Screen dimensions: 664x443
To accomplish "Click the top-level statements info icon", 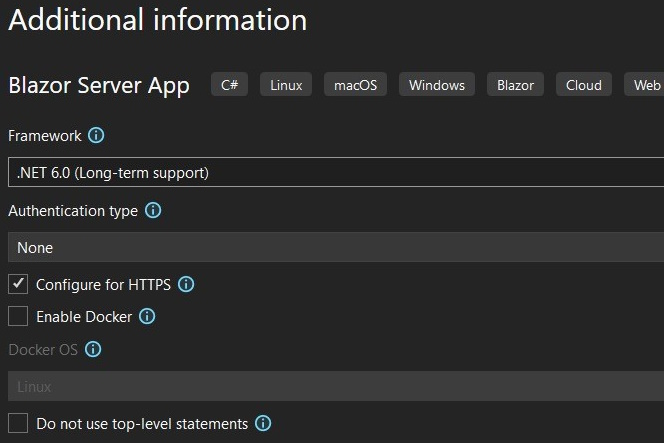I will pyautogui.click(x=263, y=423).
